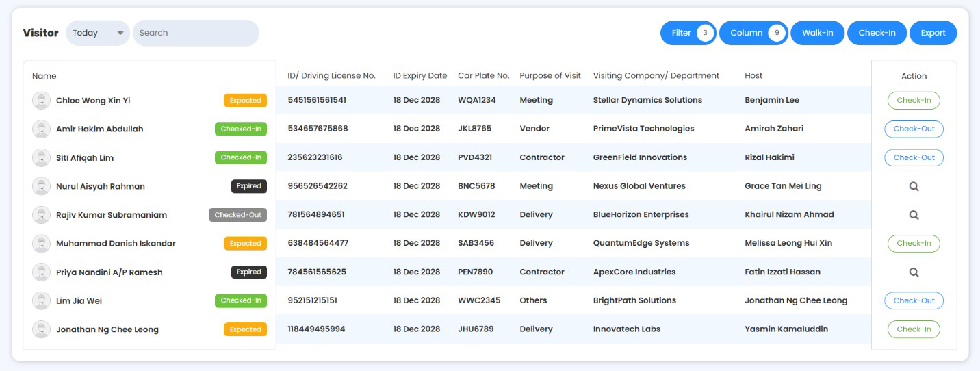Sort by Purpose of Visit header
Viewport: 980px width, 371px height.
point(550,76)
